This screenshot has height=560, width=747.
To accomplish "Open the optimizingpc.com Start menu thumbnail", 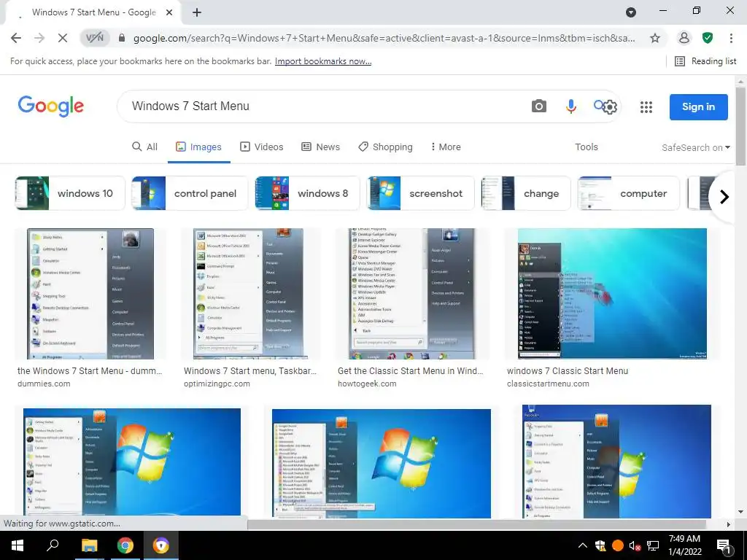I will tap(248, 294).
